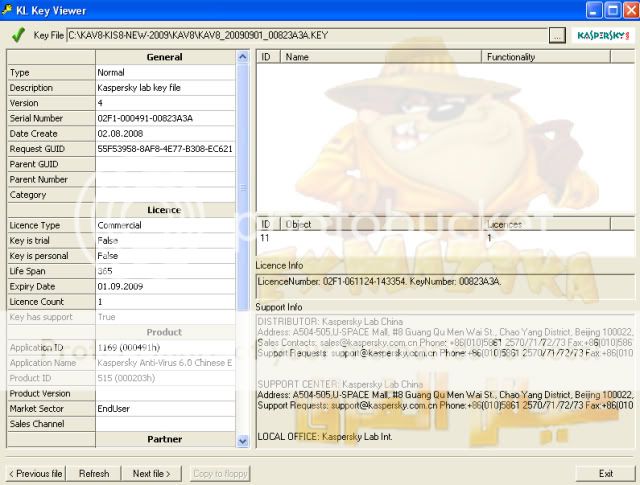Click the Kaspersky Anti-Virus 6.0 application name
The height and width of the screenshot is (485, 640).
(x=165, y=363)
